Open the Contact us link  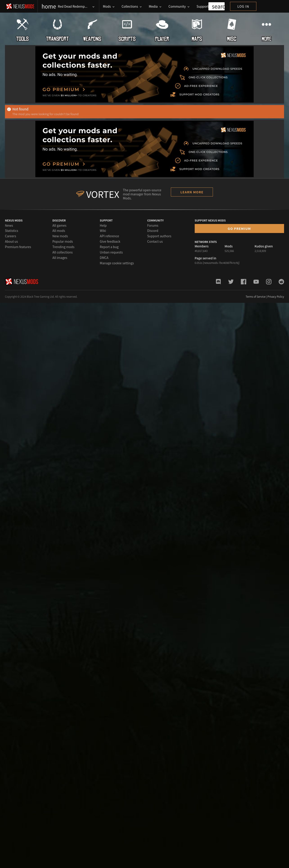point(155,242)
